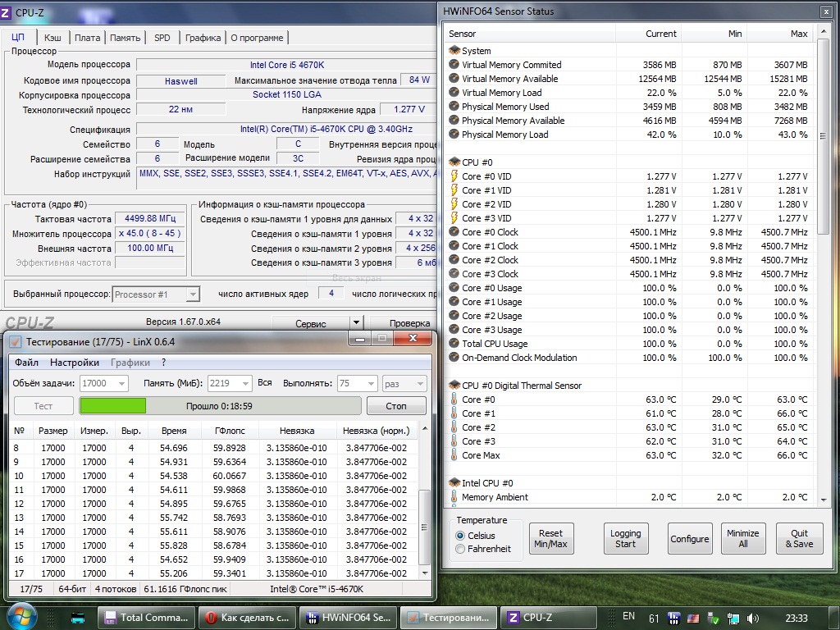840x630 pixels.
Task: Select the Celsius radio button in HWiNFO
Action: pos(459,536)
